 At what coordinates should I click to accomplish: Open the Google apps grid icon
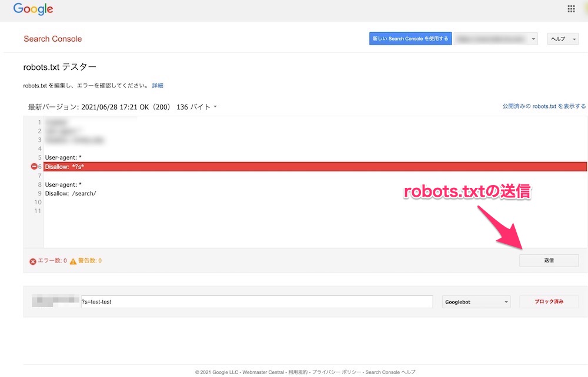[x=571, y=9]
